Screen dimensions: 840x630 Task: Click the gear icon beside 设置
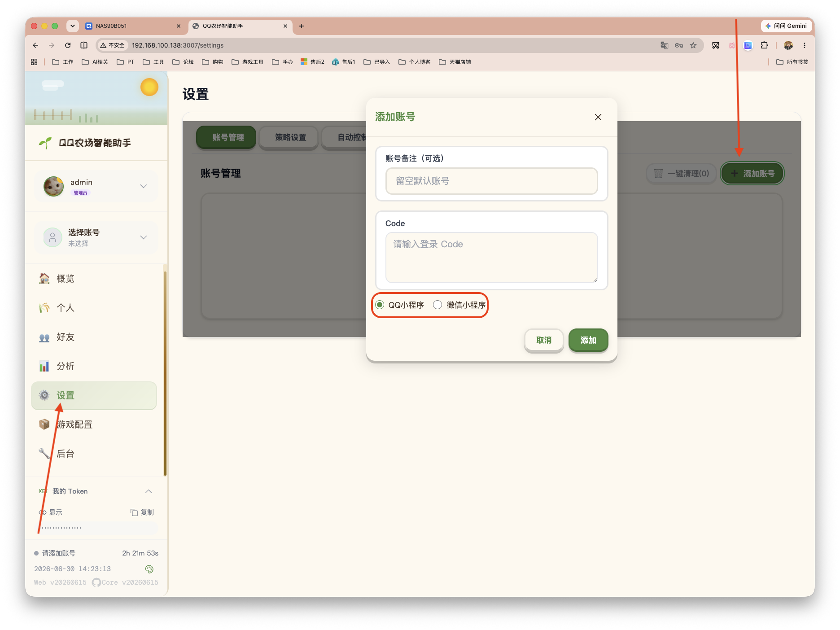[x=44, y=395]
